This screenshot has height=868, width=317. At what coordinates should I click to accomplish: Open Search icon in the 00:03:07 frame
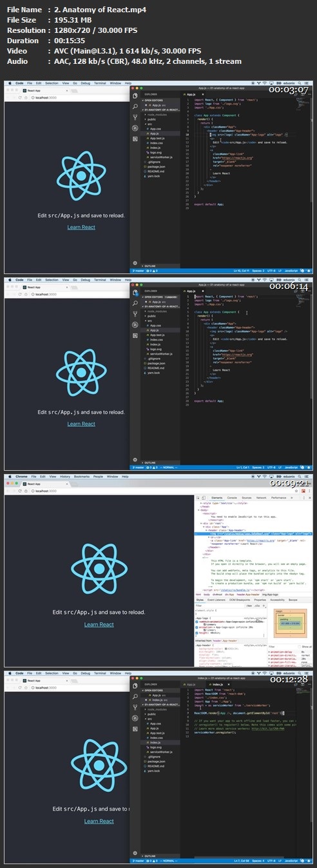(135, 106)
